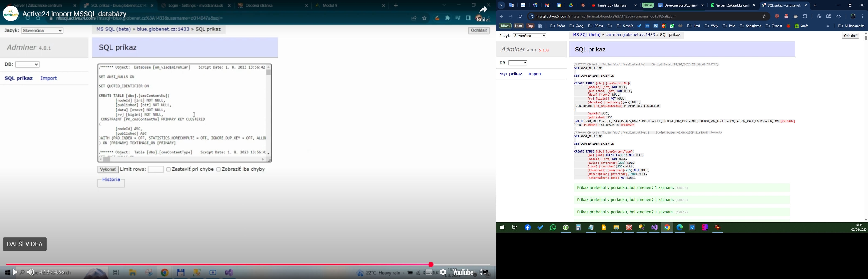The height and width of the screenshot is (279, 868).
Task: Open the Chrome extensions puzzle icon
Action: [805, 17]
